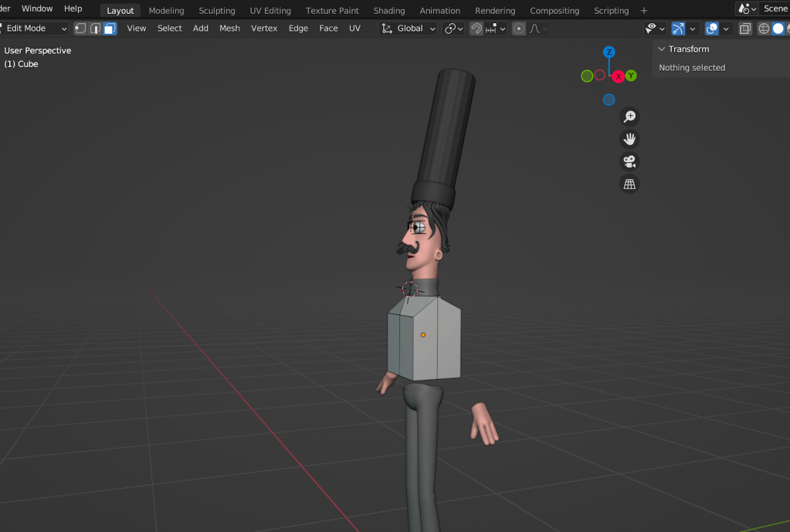Viewport: 790px width, 532px height.
Task: Toggle camera view with the camera icon
Action: coord(630,162)
